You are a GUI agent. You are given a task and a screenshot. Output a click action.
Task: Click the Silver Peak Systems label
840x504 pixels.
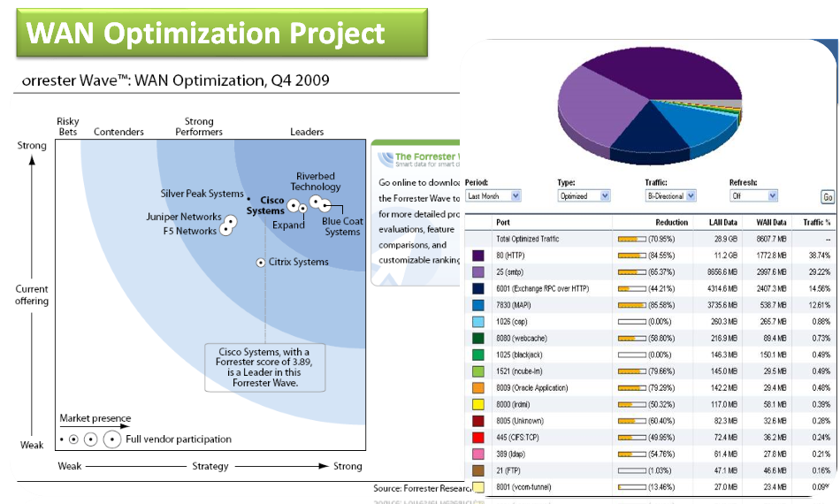pos(202,194)
